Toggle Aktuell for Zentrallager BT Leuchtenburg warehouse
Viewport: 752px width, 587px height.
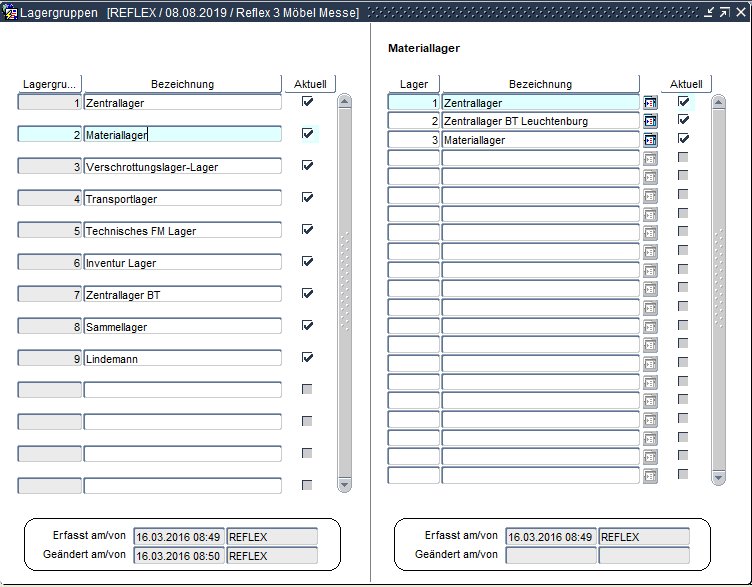click(684, 120)
